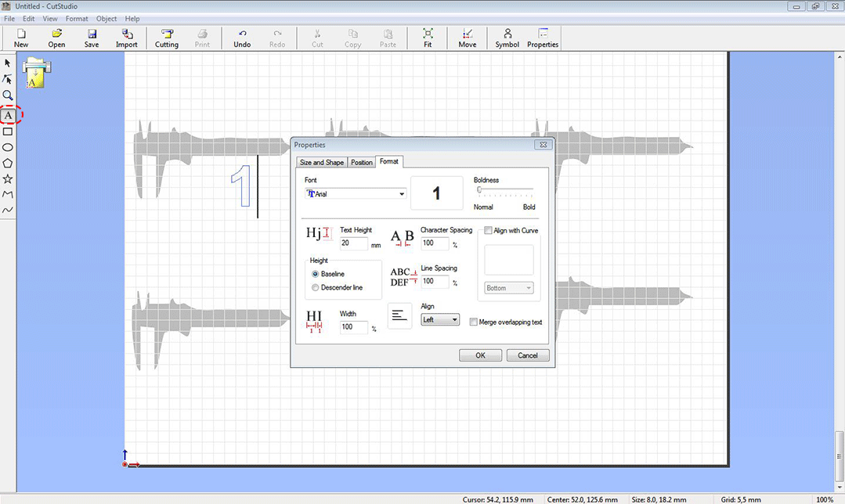Click the Import toolbar icon
The image size is (845, 504).
point(127,38)
